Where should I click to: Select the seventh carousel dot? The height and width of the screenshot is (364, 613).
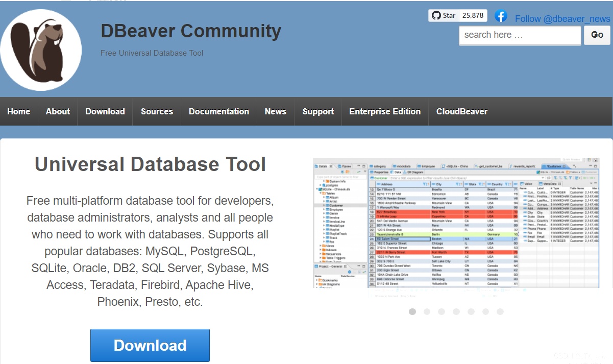click(x=500, y=311)
